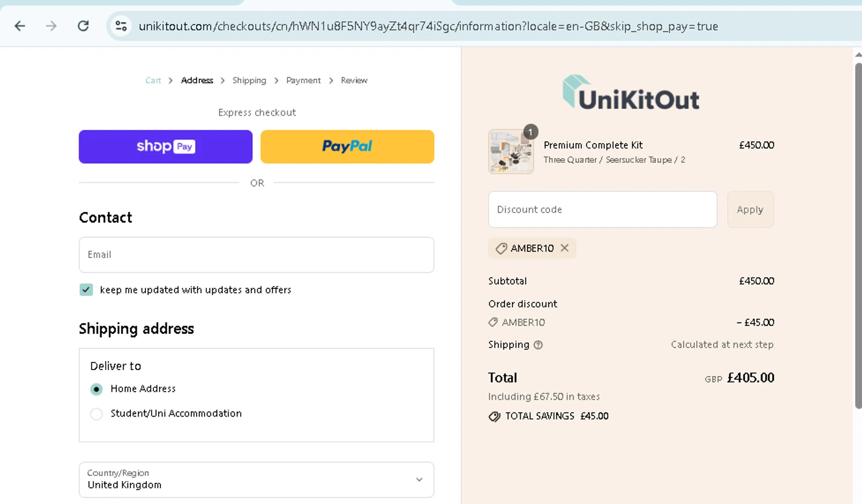Image resolution: width=862 pixels, height=504 pixels.
Task: Reload the checkout page
Action: tap(83, 26)
